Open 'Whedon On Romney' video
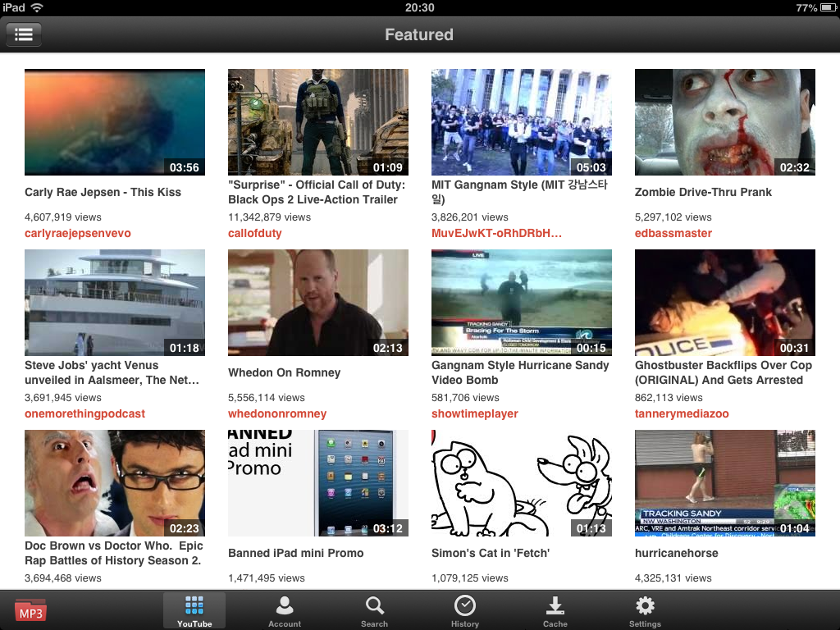840x630 pixels. (317, 302)
